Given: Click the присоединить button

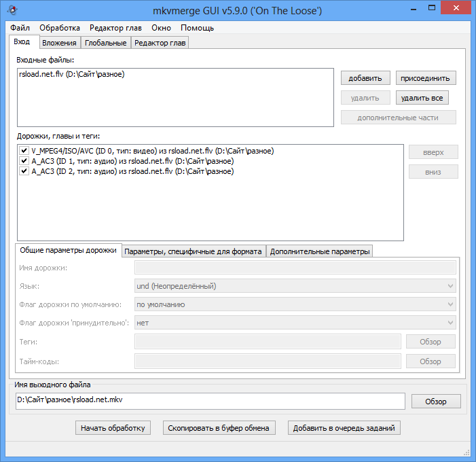Looking at the screenshot, I should click(x=426, y=78).
